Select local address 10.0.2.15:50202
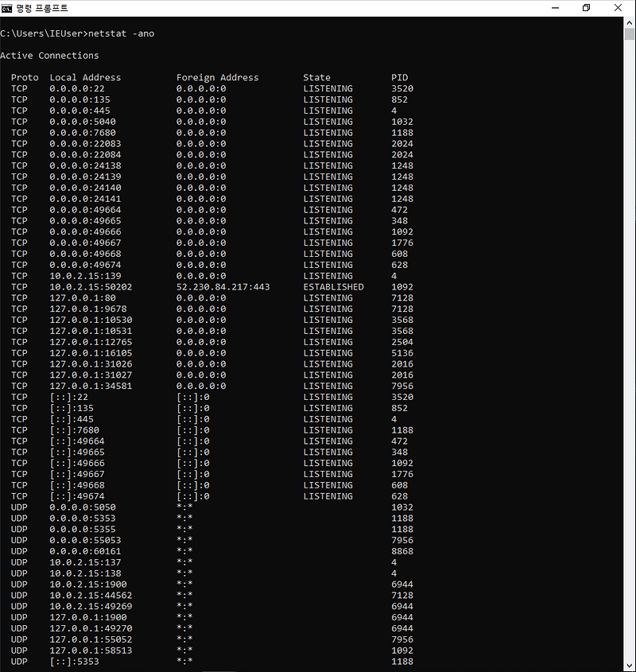The image size is (636, 672). pos(91,287)
